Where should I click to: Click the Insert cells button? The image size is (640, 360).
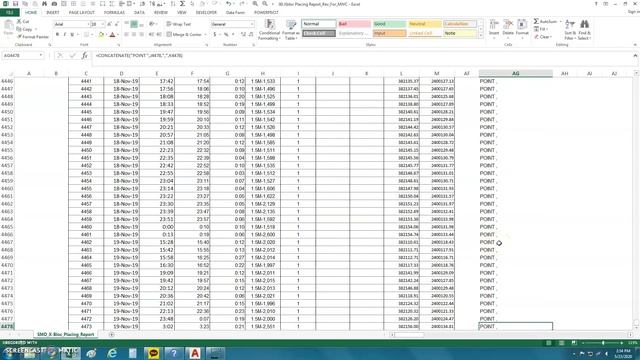494,28
